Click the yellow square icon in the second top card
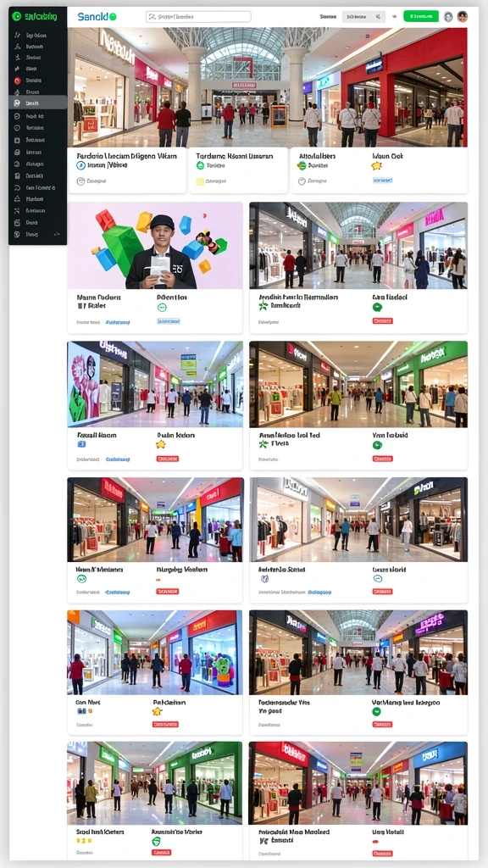This screenshot has height=868, width=488. click(x=200, y=181)
